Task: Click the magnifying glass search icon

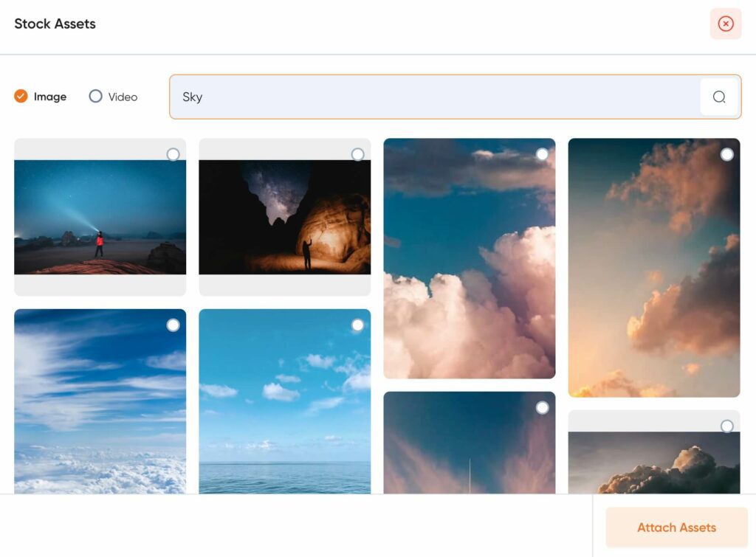Action: (719, 97)
